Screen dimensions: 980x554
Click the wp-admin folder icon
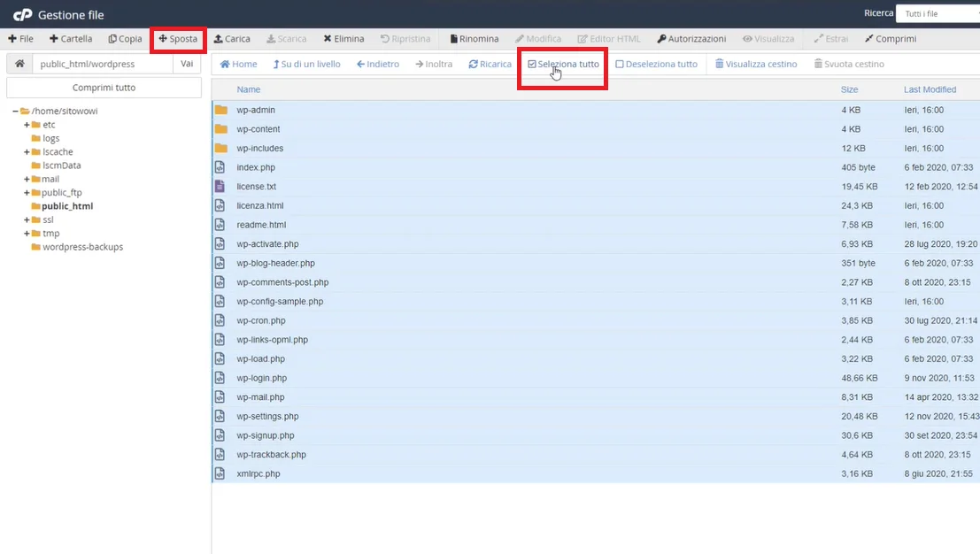point(220,110)
